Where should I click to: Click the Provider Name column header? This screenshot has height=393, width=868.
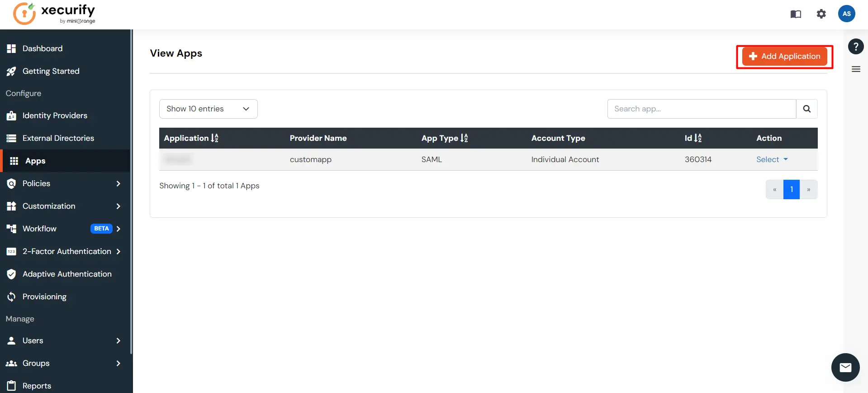coord(318,138)
